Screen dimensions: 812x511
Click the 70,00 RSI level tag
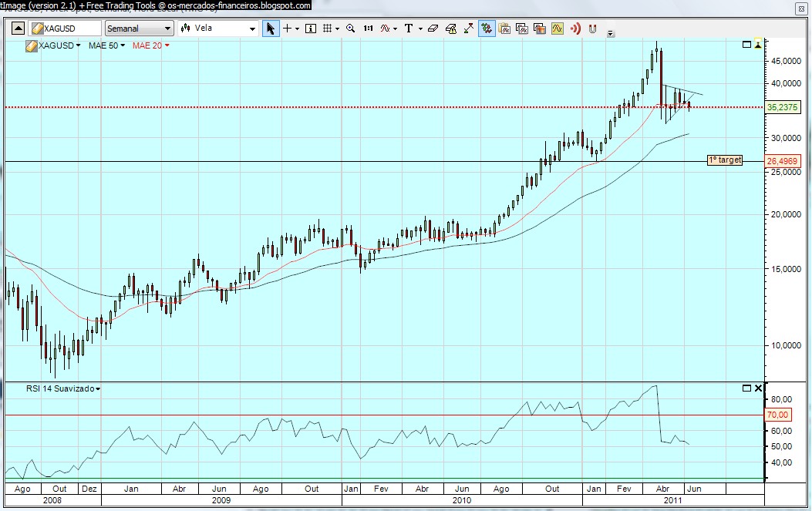(778, 415)
